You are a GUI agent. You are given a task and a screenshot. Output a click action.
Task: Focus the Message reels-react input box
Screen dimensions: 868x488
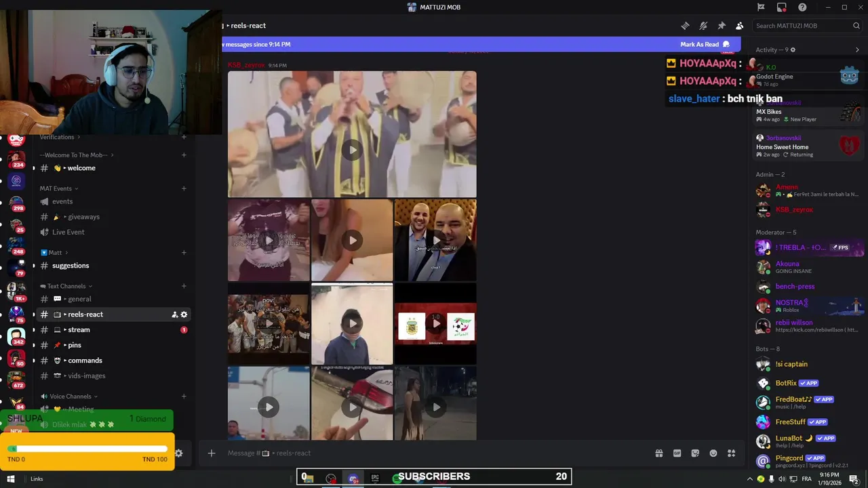[434, 453]
